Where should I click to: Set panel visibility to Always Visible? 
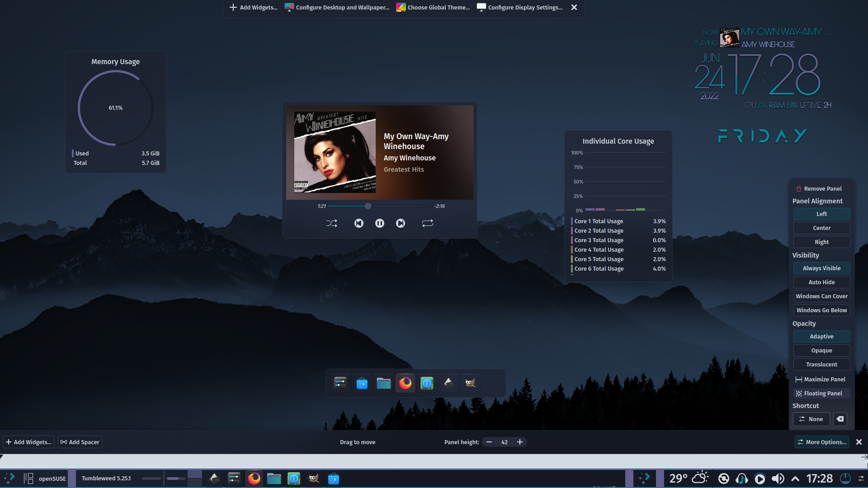(x=821, y=268)
